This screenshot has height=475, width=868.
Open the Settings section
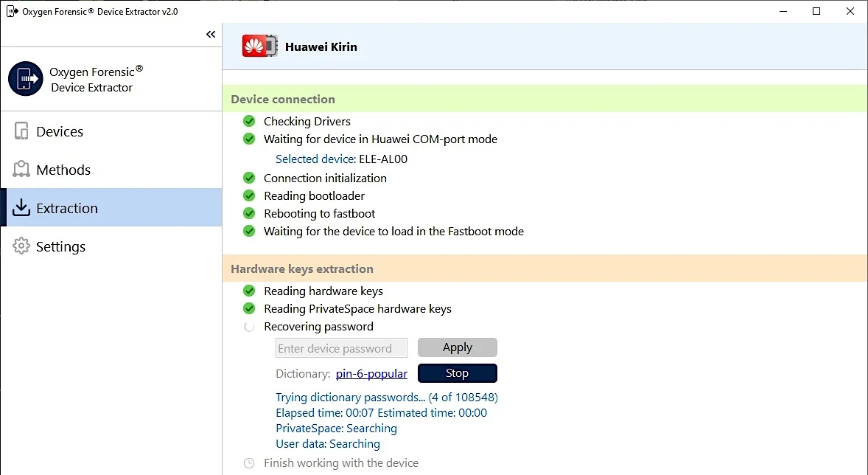111,246
